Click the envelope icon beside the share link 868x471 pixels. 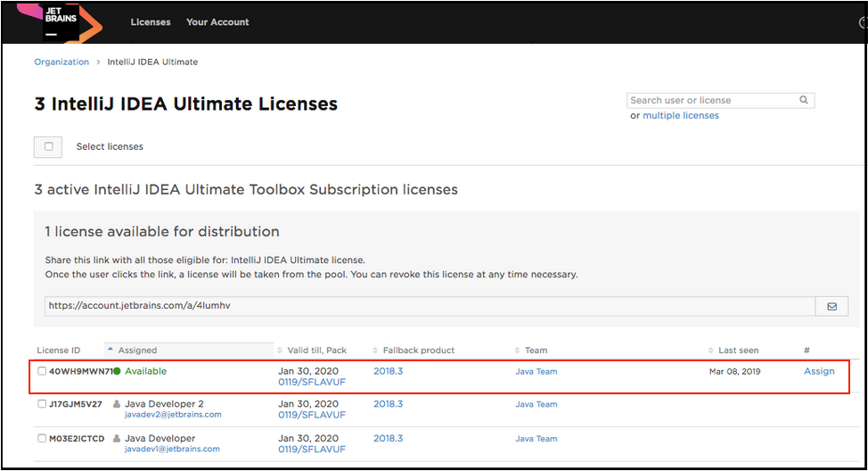tap(831, 306)
